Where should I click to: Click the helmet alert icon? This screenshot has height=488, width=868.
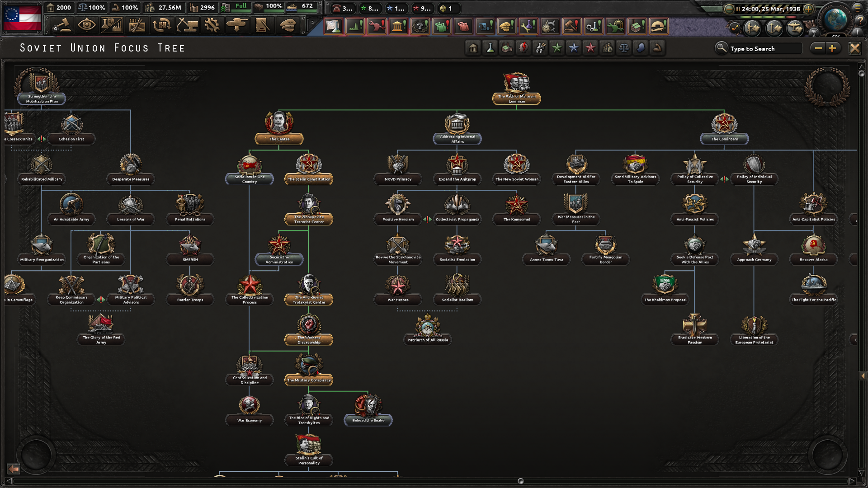(x=659, y=26)
